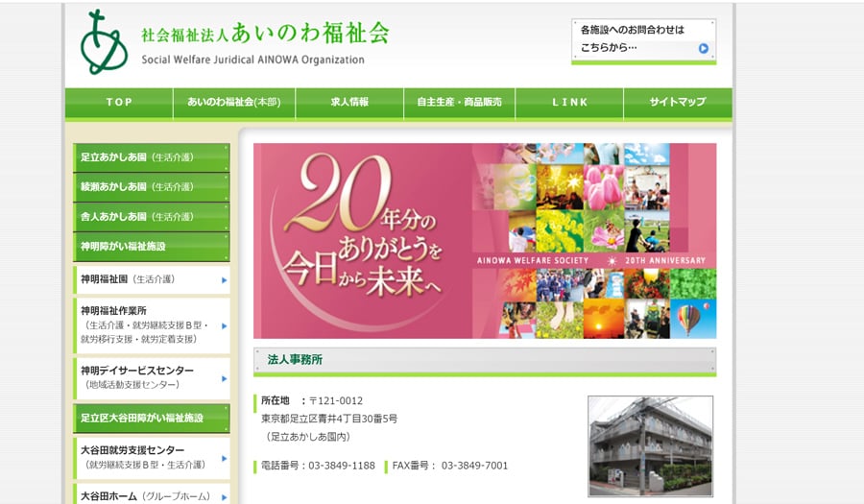Open 自主生産・商品販売 menu item
Viewport: 864px width, 504px height.
coord(460,103)
